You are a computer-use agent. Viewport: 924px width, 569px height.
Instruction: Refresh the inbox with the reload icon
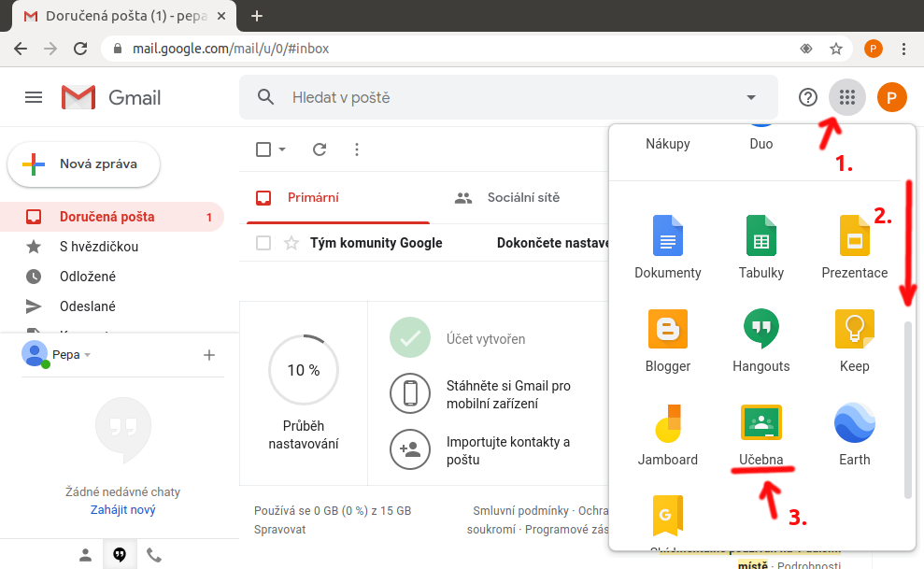pyautogui.click(x=320, y=149)
